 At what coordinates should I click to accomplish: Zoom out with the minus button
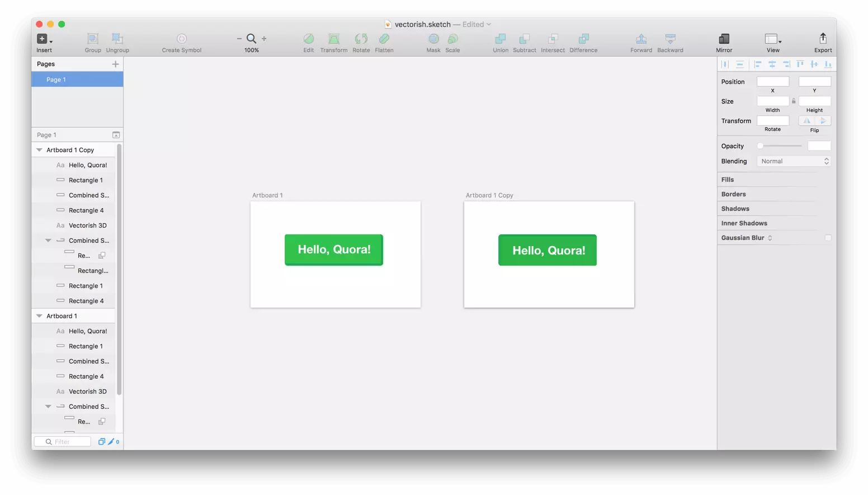(x=239, y=39)
